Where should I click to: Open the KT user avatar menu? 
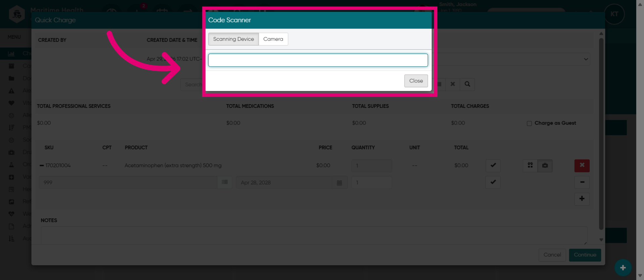[614, 14]
